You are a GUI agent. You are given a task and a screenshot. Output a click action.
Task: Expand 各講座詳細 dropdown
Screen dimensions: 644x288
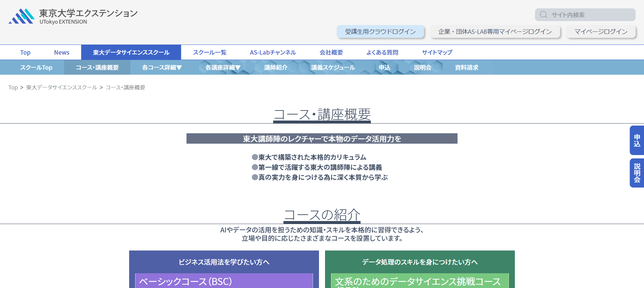223,67
